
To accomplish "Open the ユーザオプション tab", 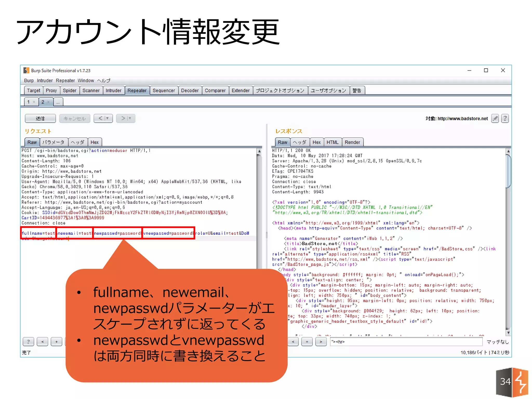I will click(x=328, y=90).
